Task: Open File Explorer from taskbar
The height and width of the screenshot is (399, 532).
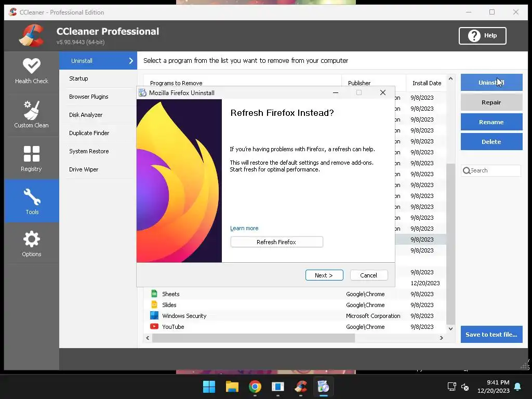Action: 232,387
